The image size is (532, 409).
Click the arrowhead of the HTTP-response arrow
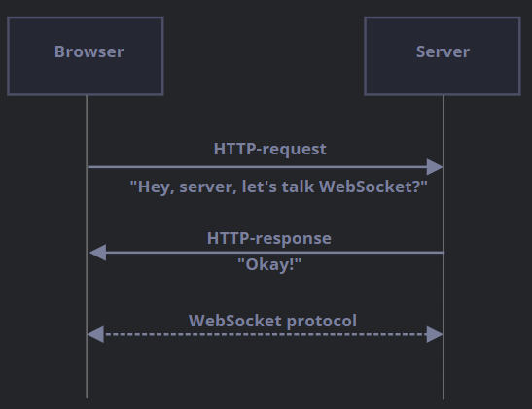tap(97, 253)
